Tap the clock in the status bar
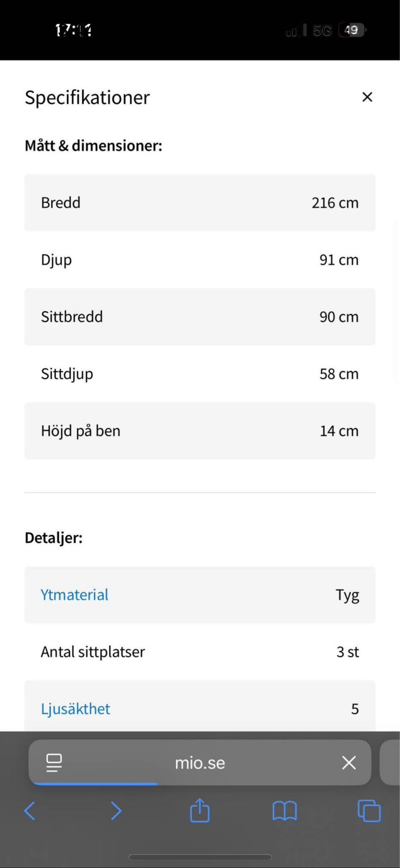 point(74,30)
